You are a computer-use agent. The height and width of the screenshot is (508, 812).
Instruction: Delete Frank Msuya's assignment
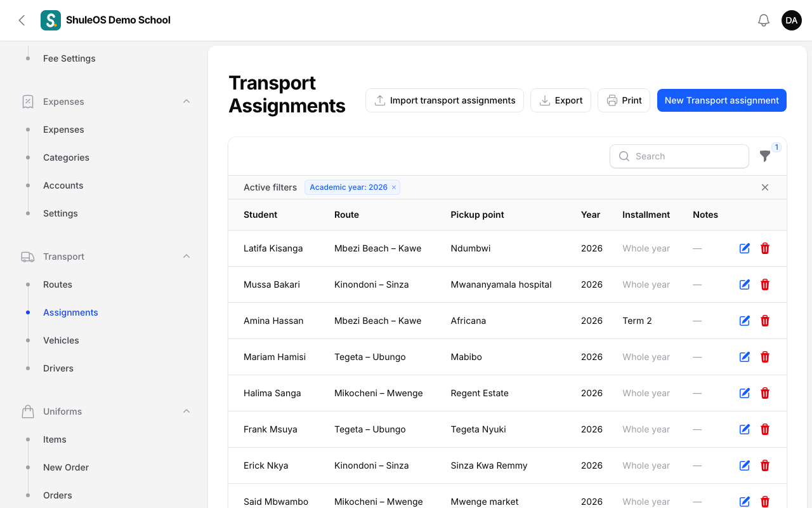pos(765,429)
